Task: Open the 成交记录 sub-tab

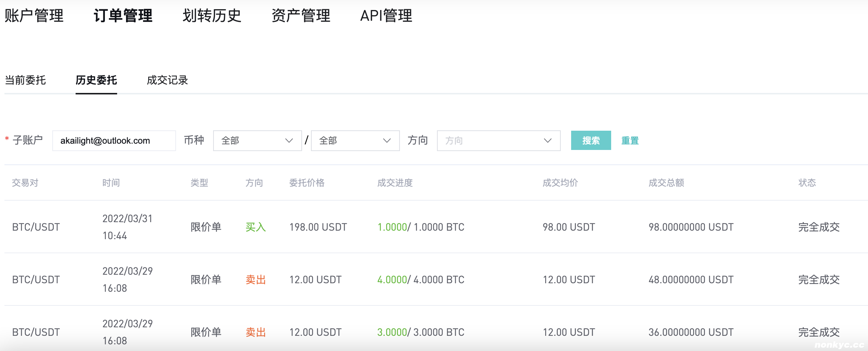Action: 167,80
